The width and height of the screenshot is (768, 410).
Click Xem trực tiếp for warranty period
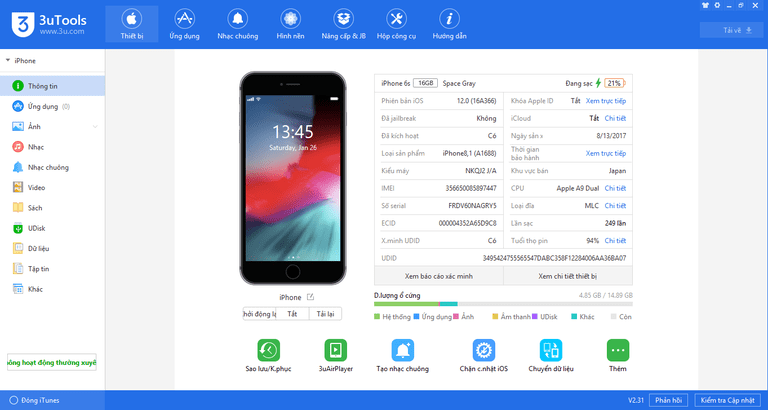point(606,153)
